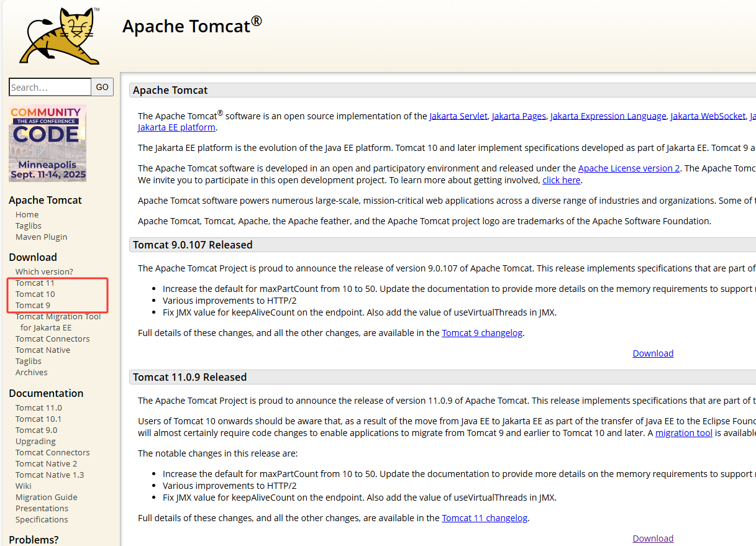Open Tomcat Connectors under Documentation
This screenshot has height=546, width=756.
coord(52,452)
